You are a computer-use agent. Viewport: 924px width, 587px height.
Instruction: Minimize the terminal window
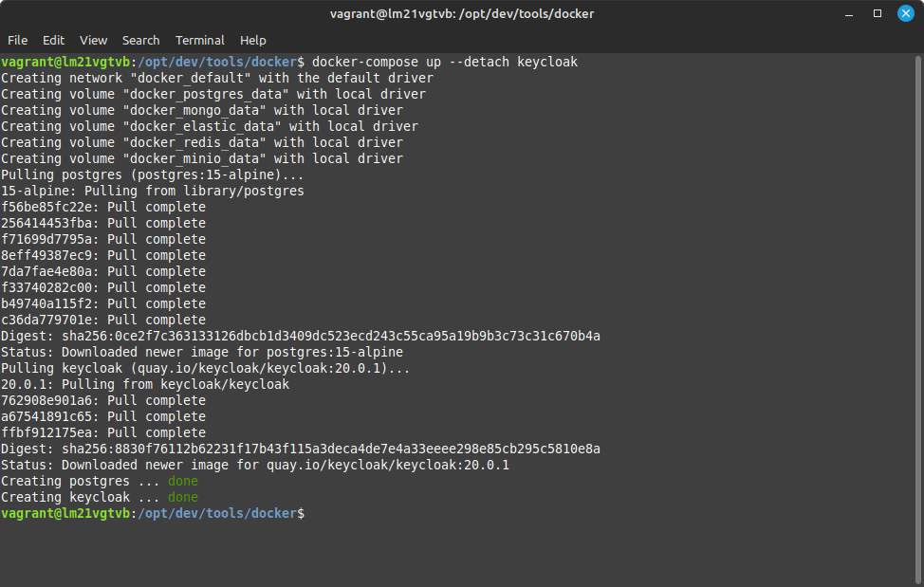[x=848, y=13]
